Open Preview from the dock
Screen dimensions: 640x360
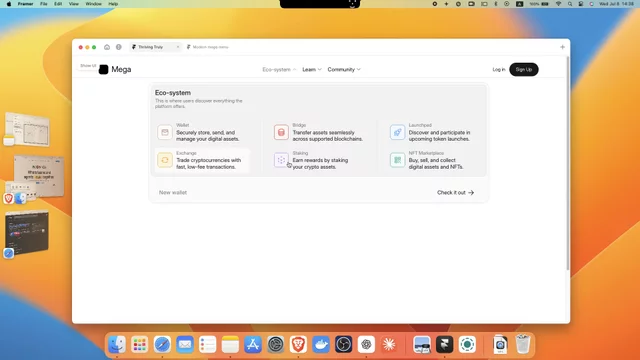pos(422,344)
